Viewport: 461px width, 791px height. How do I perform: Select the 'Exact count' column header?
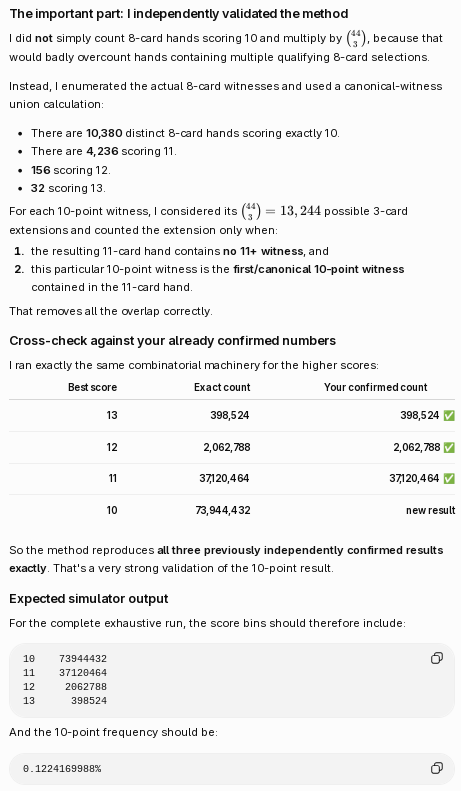[x=222, y=387]
